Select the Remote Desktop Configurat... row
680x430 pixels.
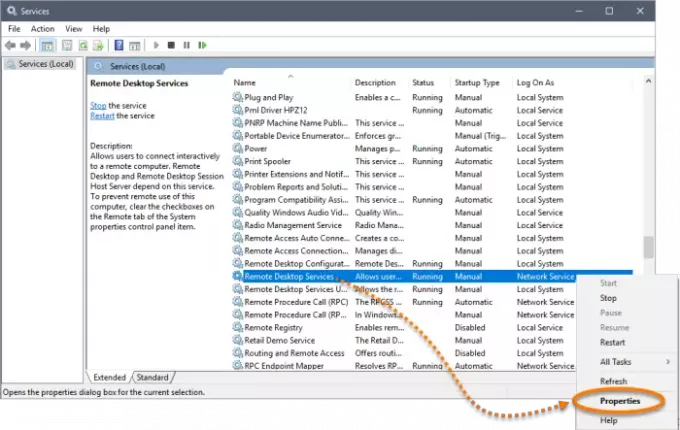click(x=432, y=264)
